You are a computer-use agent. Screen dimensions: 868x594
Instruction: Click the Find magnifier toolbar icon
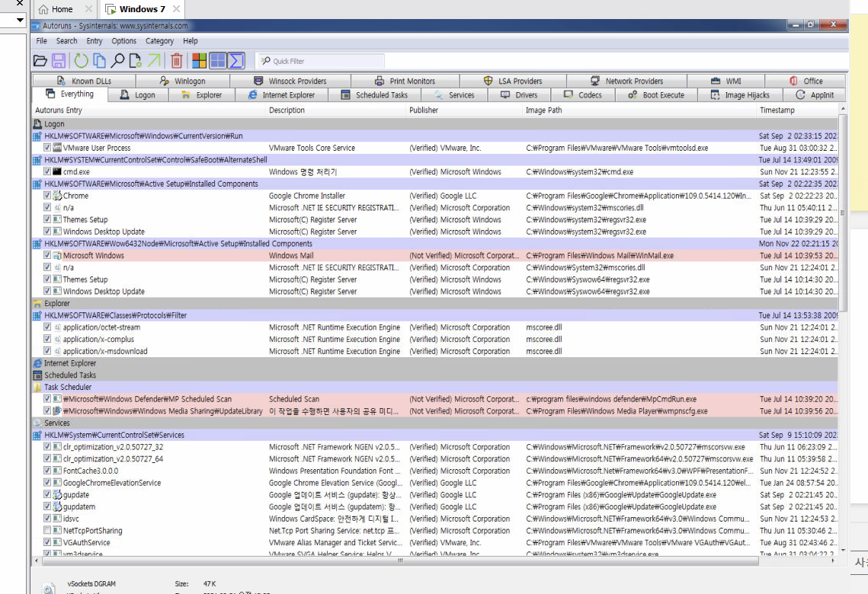pos(117,61)
